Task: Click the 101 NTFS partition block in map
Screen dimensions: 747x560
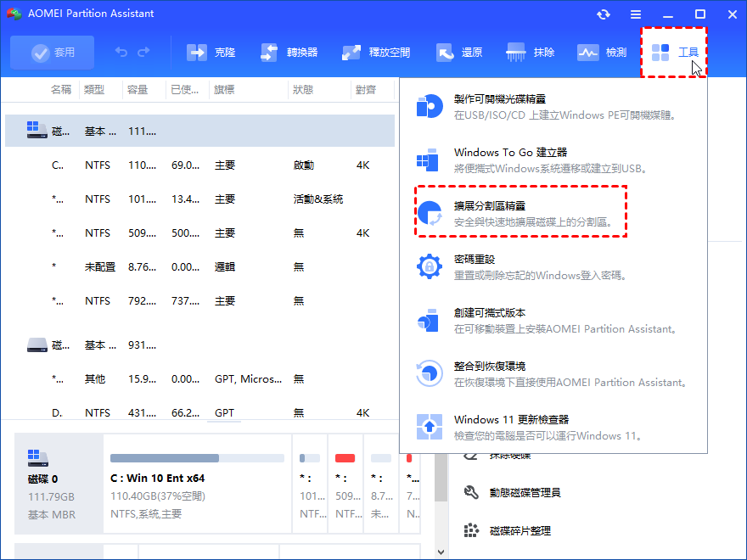Action: click(310, 484)
